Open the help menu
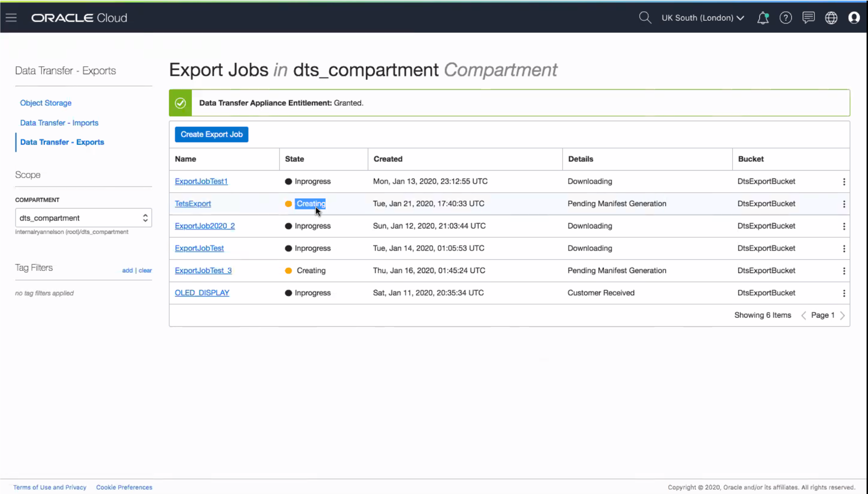 (786, 18)
